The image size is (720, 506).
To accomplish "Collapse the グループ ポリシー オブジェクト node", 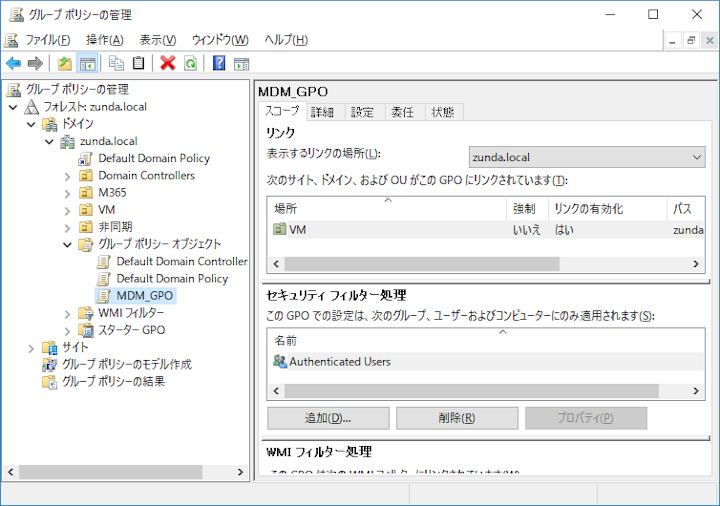I will tap(68, 245).
